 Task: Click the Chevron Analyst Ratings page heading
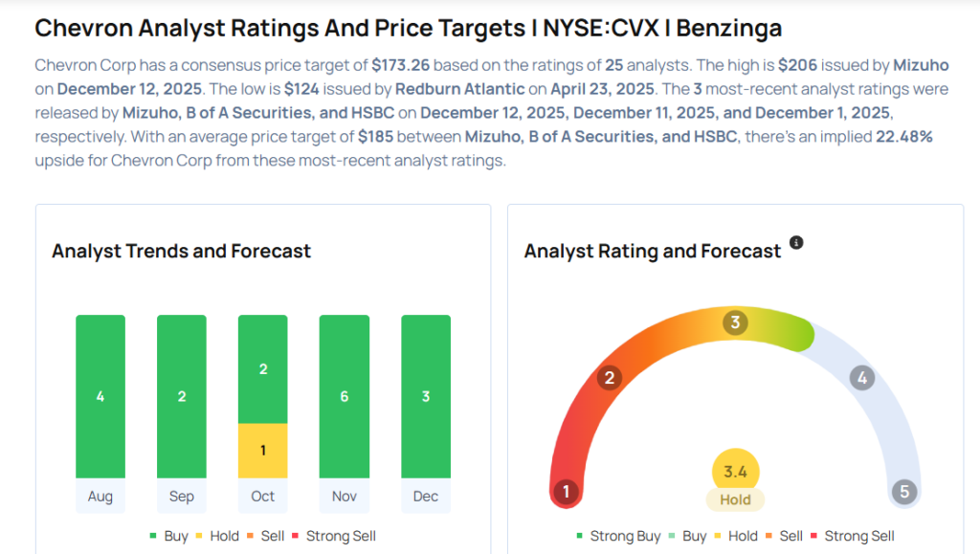click(x=408, y=28)
